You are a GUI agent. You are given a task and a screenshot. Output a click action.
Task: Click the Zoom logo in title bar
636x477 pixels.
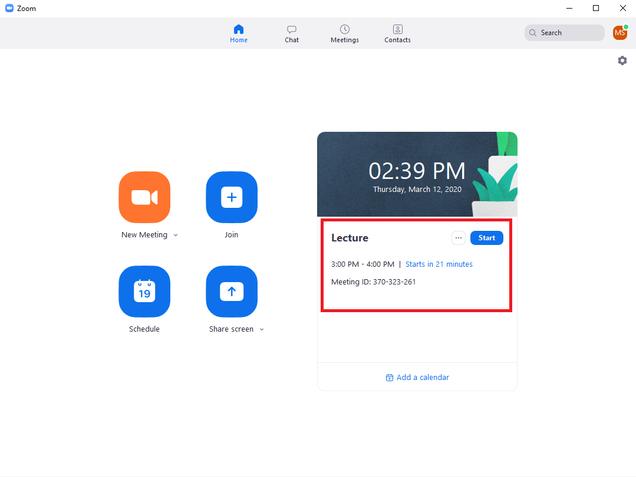tap(9, 8)
